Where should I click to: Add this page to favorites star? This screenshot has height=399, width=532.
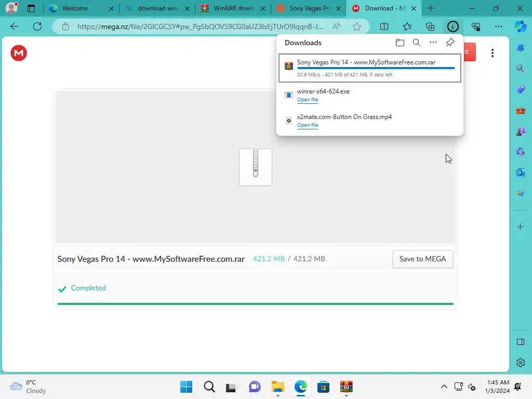pyautogui.click(x=356, y=26)
